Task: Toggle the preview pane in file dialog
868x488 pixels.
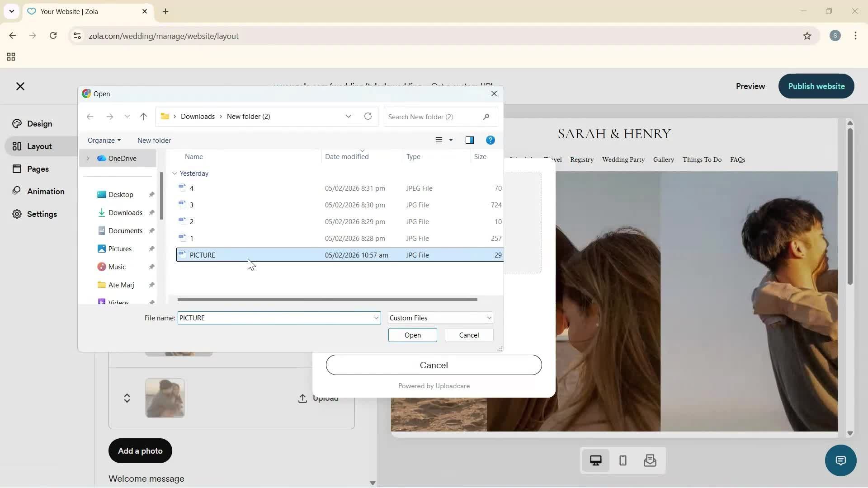Action: (470, 140)
